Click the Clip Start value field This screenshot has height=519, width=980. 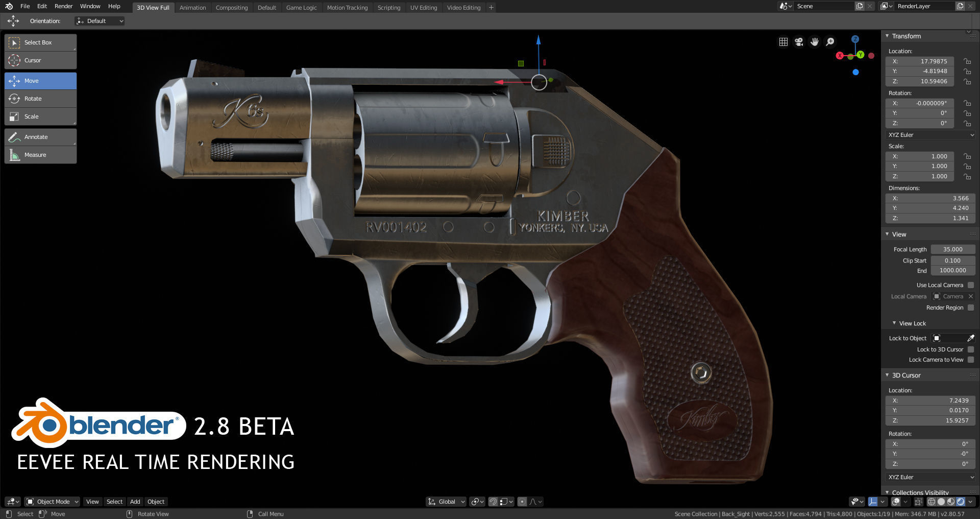coord(953,261)
